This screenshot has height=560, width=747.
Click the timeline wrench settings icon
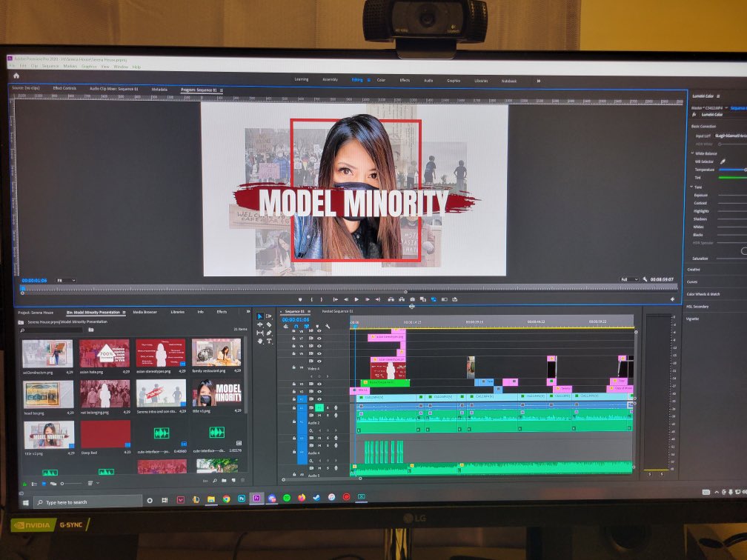[328, 327]
